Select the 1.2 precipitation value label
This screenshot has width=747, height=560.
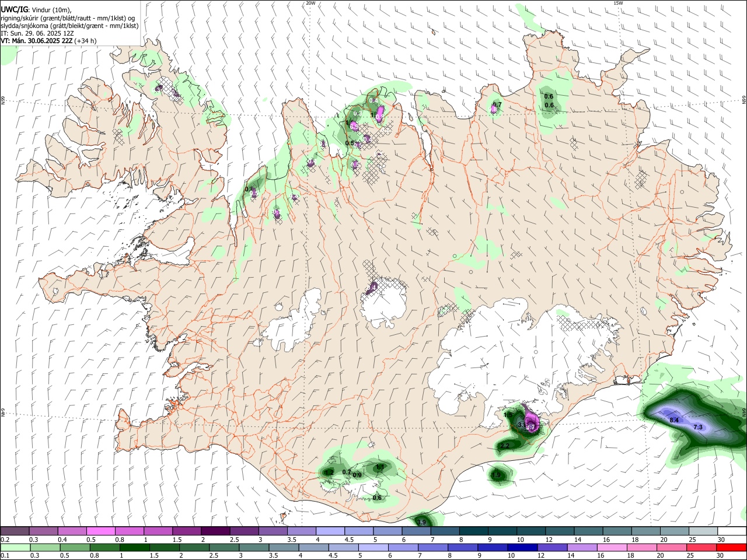[329, 473]
